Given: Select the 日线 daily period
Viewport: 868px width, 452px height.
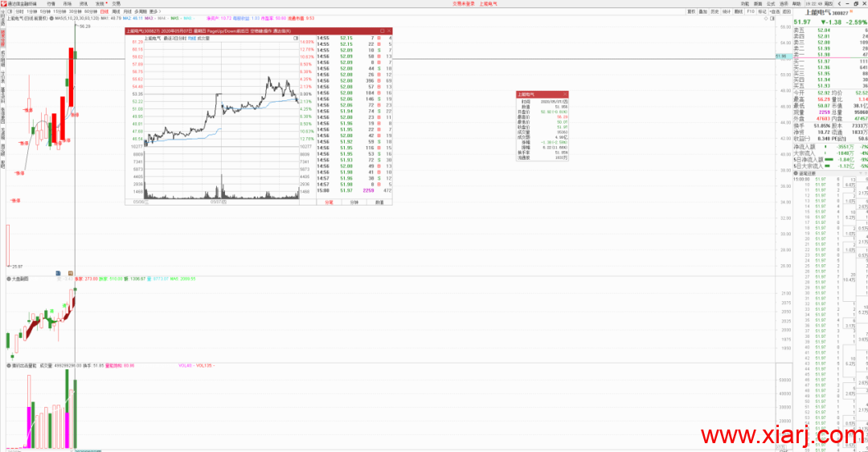Looking at the screenshot, I should 104,11.
